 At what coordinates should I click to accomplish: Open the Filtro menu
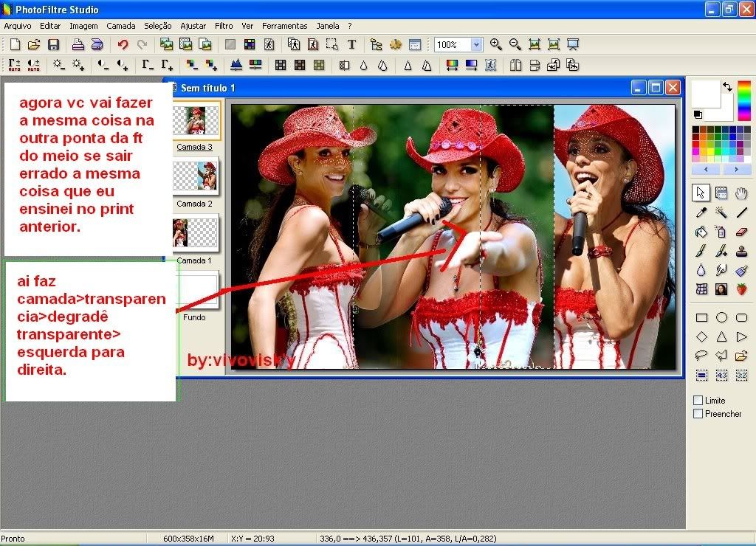[224, 26]
